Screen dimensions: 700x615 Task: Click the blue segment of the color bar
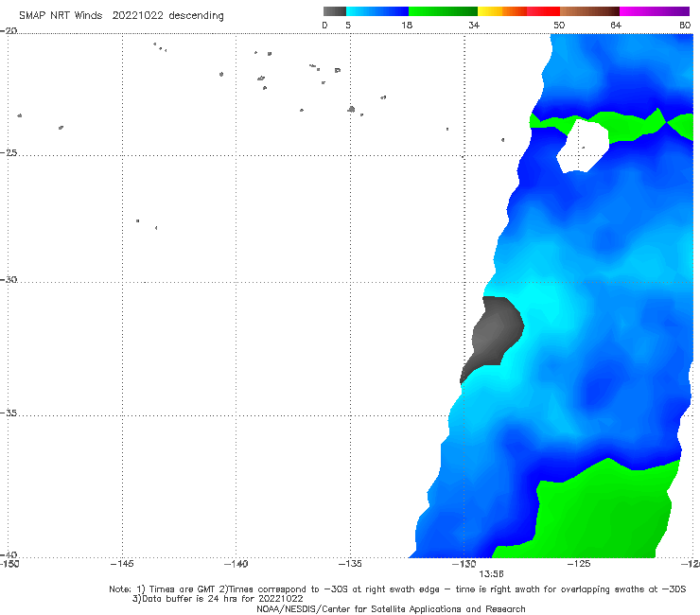(x=377, y=11)
